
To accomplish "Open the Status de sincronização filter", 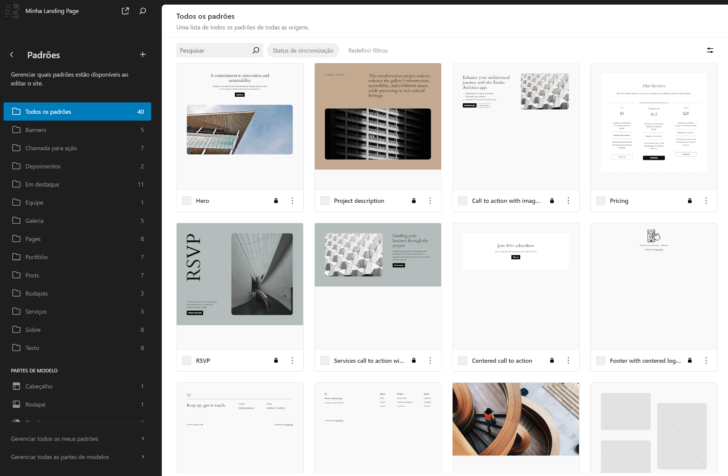I will click(303, 50).
